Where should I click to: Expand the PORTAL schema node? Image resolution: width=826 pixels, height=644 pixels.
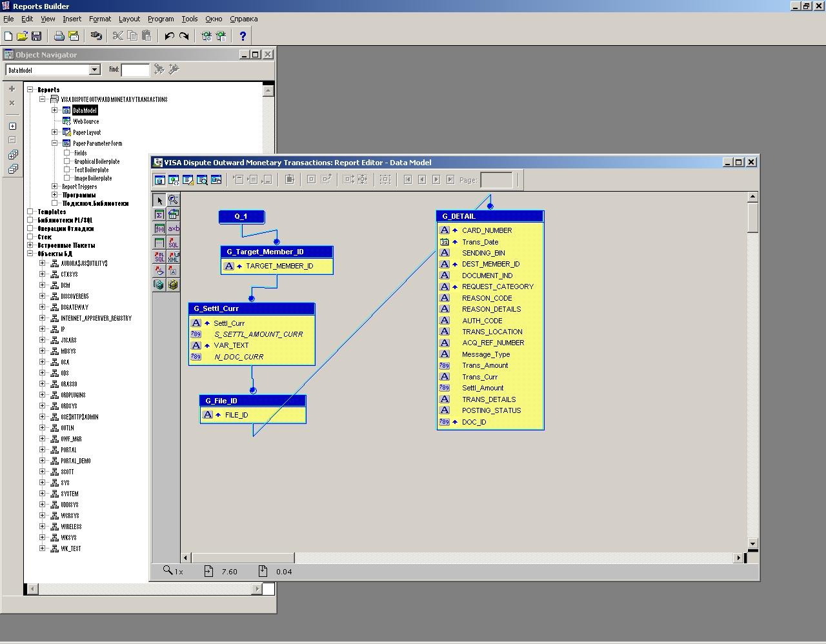click(43, 450)
